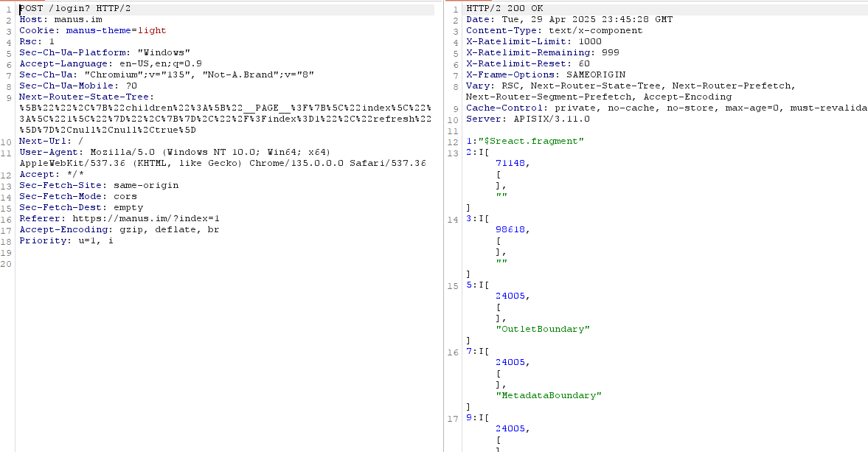Click the "X-Ratelimit-Remaining: 999" header

pos(543,52)
